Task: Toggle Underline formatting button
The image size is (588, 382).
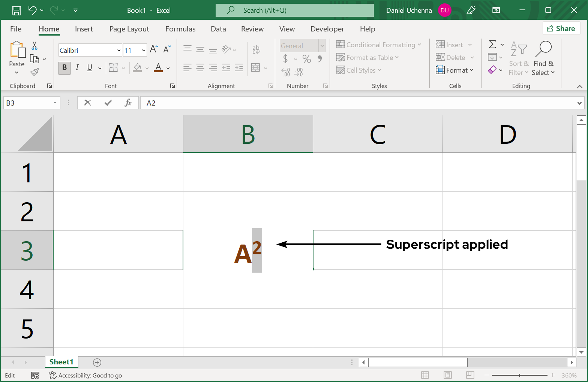Action: point(90,67)
